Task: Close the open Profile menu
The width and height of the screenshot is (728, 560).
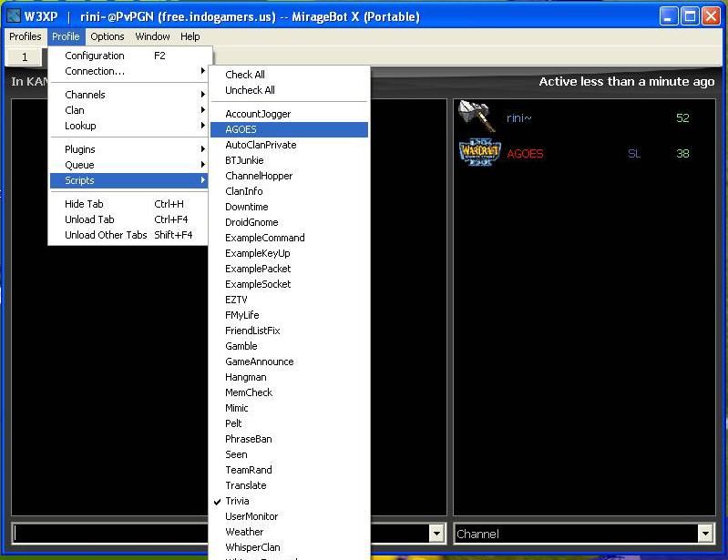Action: 66,36
